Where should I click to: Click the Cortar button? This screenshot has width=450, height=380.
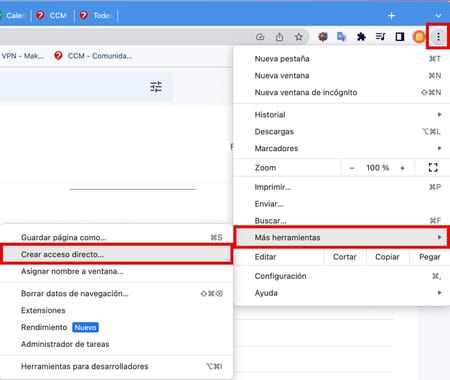[345, 257]
